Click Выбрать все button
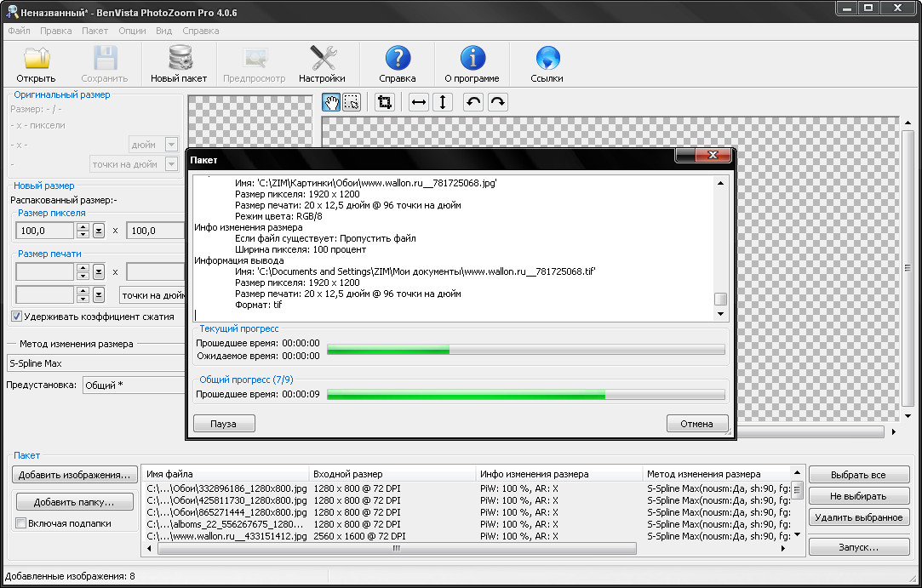Image resolution: width=922 pixels, height=588 pixels. point(858,475)
